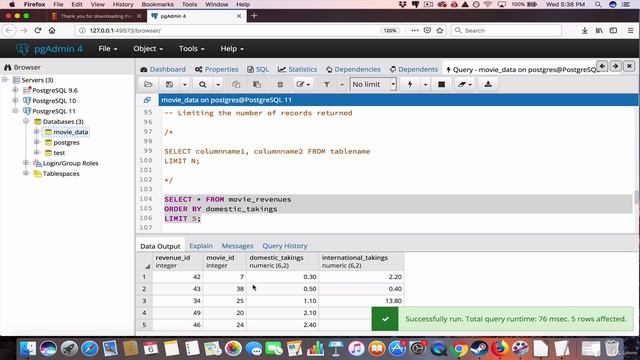Open the No limit rows combo box

click(373, 84)
